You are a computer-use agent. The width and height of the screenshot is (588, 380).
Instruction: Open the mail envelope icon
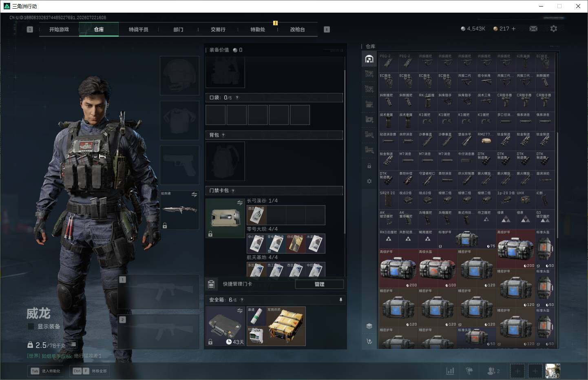click(533, 29)
